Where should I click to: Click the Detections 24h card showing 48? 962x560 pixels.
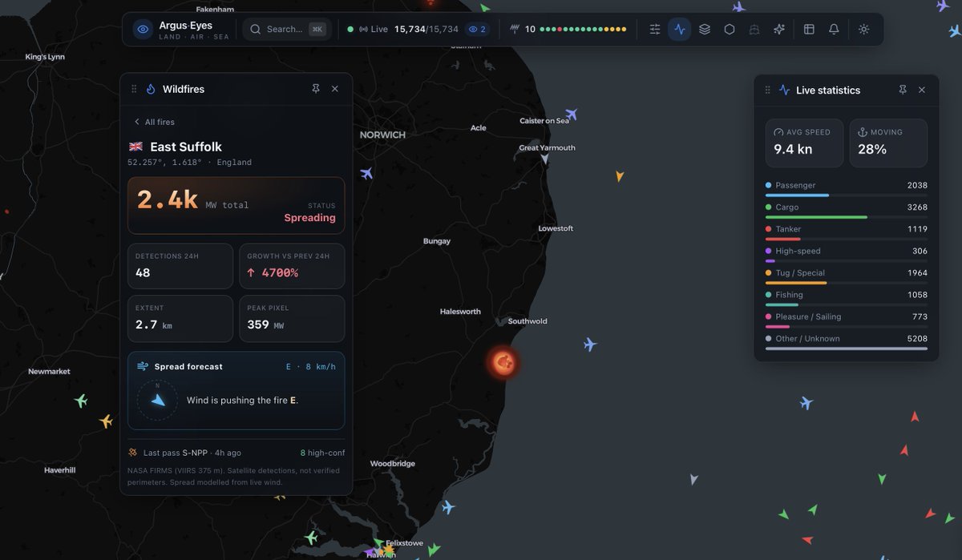point(180,266)
